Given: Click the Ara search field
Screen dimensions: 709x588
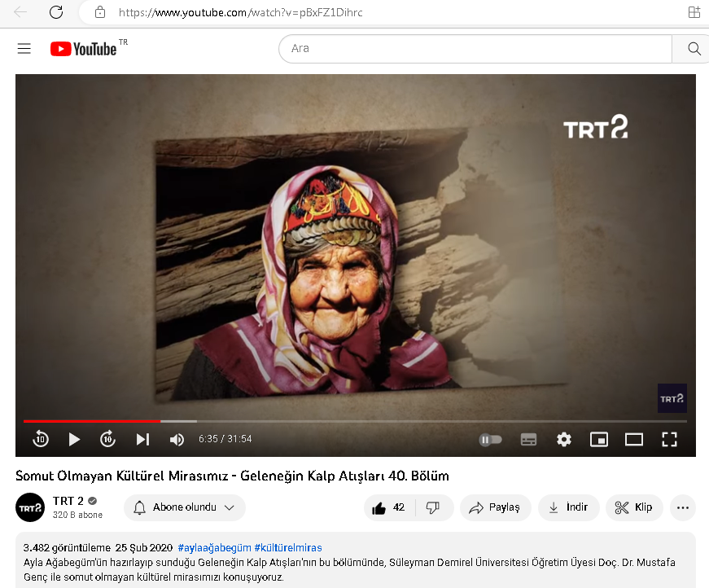Looking at the screenshot, I should pyautogui.click(x=476, y=49).
